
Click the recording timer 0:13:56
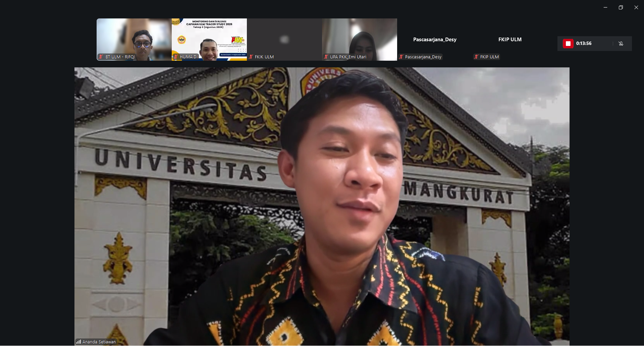point(584,44)
